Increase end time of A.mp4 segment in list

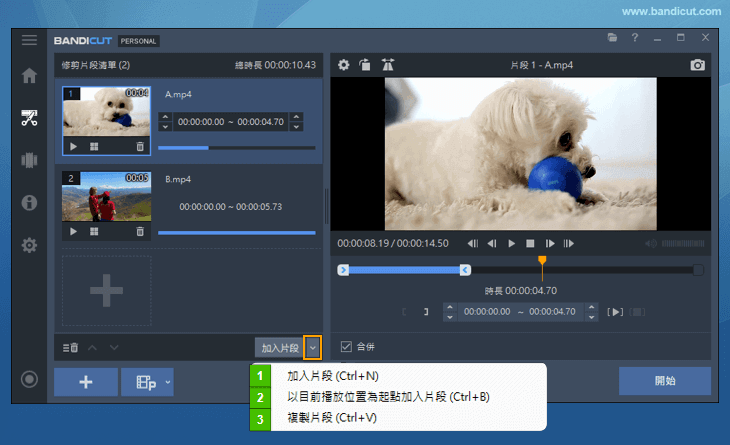point(297,117)
